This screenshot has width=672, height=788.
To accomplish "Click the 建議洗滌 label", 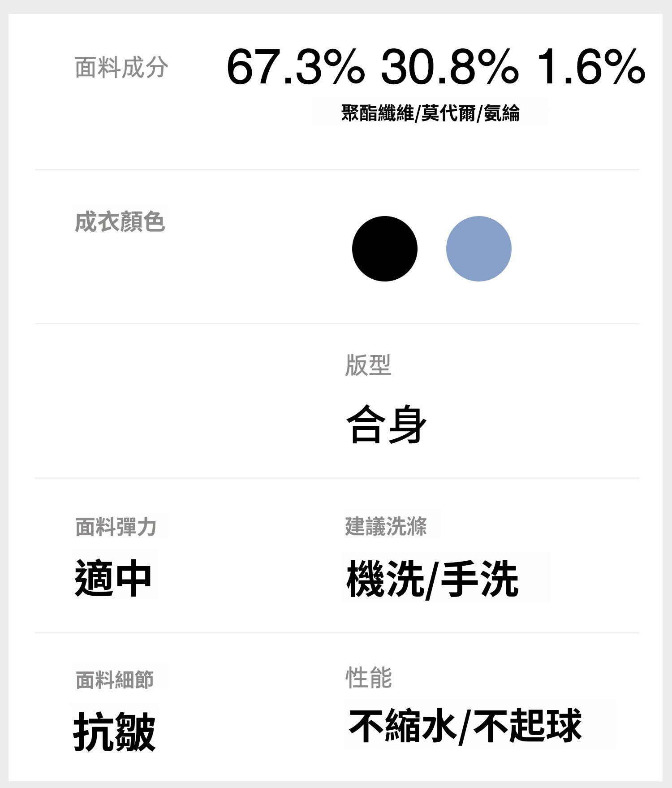I will (386, 526).
